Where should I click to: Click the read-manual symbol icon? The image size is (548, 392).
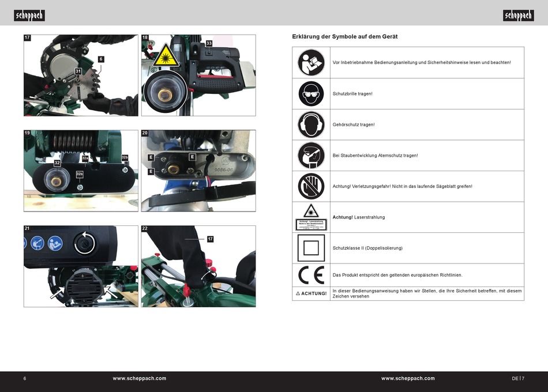coord(311,62)
